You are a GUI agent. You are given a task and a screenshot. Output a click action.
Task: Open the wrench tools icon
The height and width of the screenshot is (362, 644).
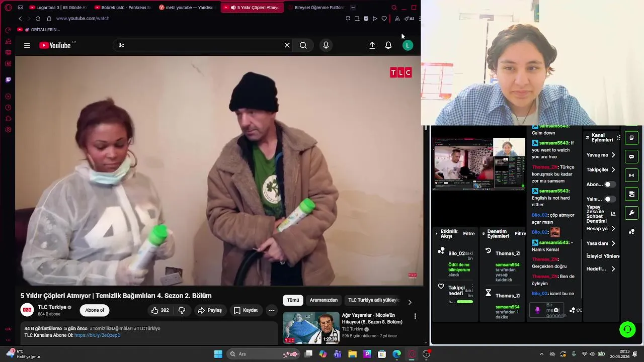631,213
